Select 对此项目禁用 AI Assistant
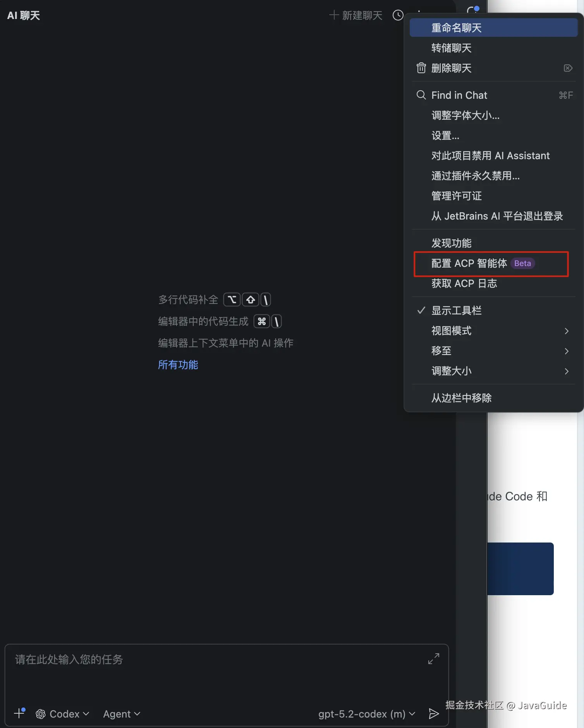The image size is (584, 728). coord(493,156)
